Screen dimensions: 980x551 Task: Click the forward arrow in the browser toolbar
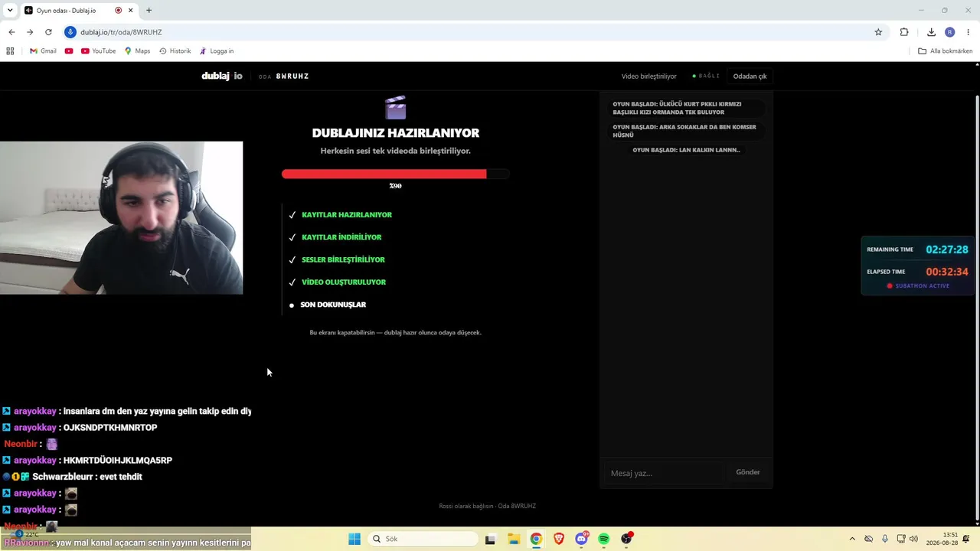[x=30, y=32]
